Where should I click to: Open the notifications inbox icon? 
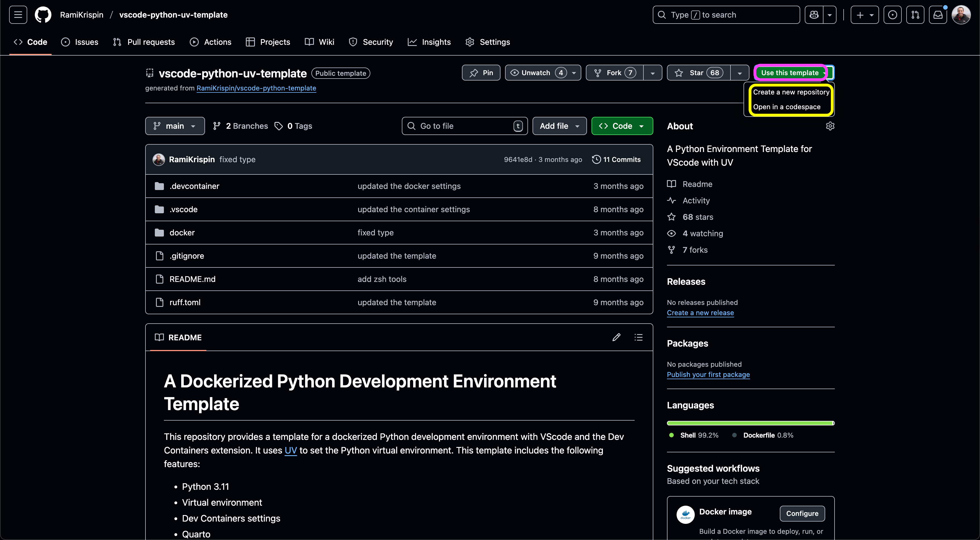(x=938, y=15)
